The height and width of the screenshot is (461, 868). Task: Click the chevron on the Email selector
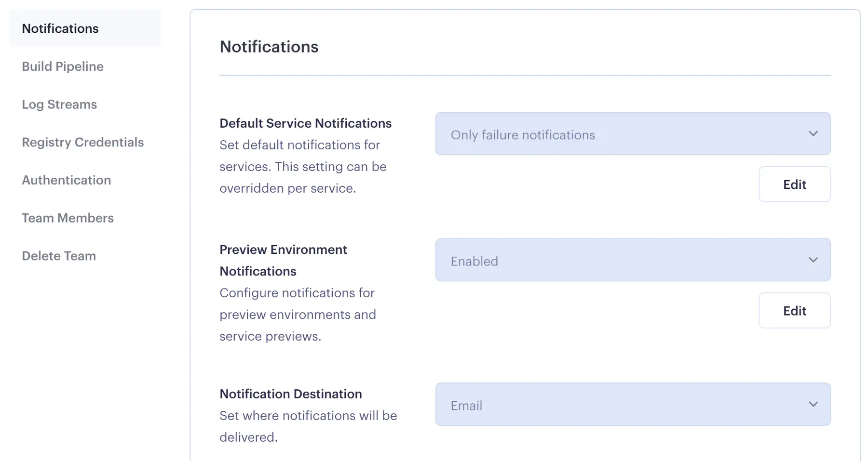point(813,404)
